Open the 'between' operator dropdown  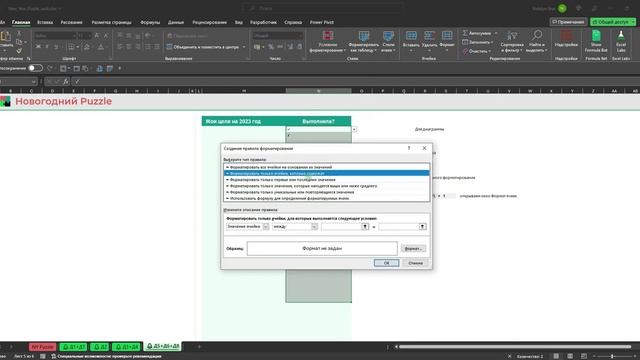pos(314,227)
